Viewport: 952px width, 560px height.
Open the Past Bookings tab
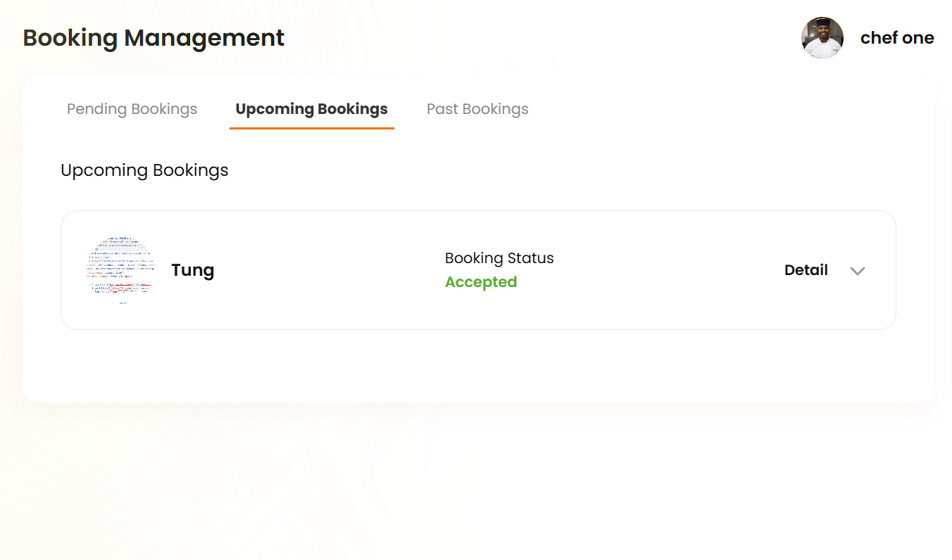tap(477, 109)
